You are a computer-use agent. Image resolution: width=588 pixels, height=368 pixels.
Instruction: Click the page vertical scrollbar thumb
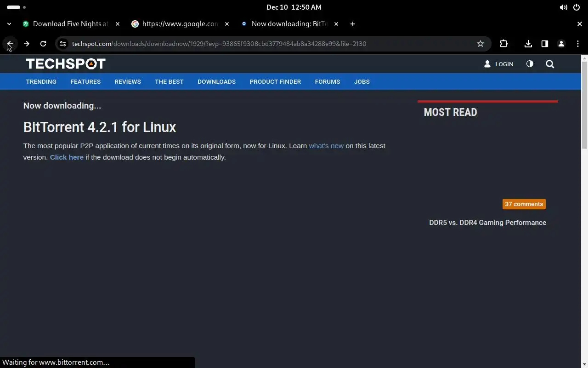point(584,105)
